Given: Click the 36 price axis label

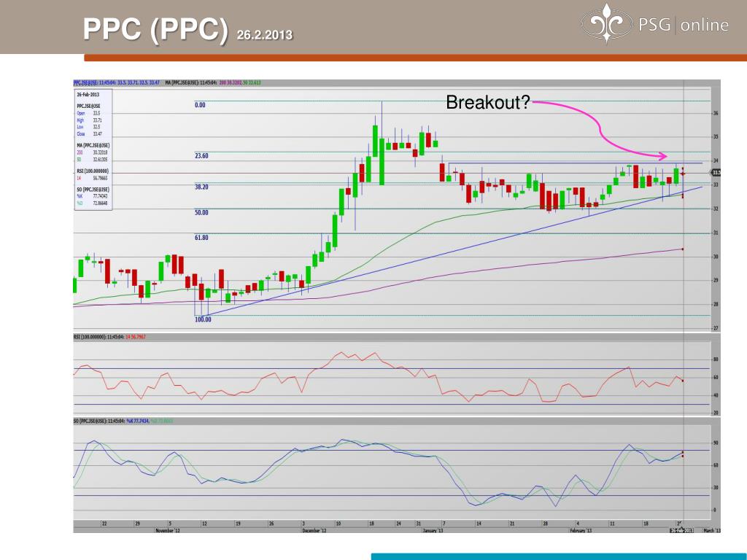Looking at the screenshot, I should pyautogui.click(x=716, y=113).
